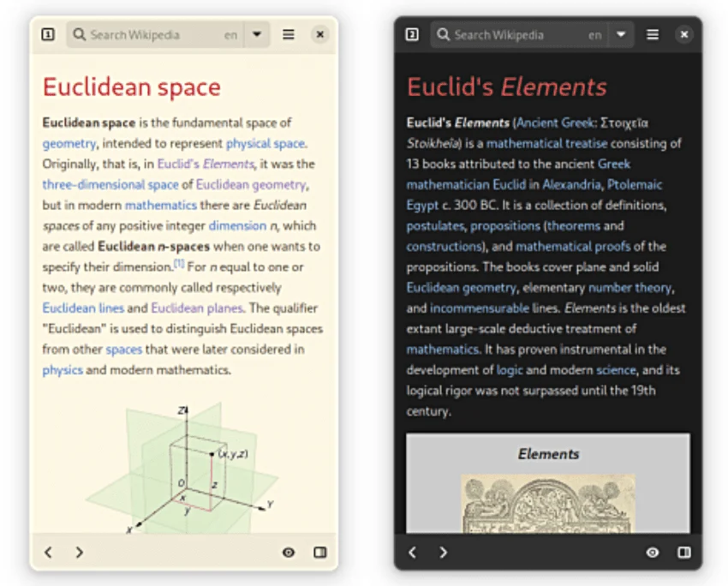Click search magnifier icon in light window

[80, 34]
